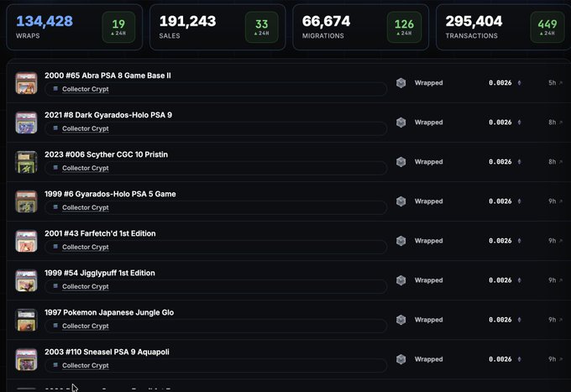Click the 8h timestamp in the Scyther row
571x392 pixels.
tap(552, 162)
